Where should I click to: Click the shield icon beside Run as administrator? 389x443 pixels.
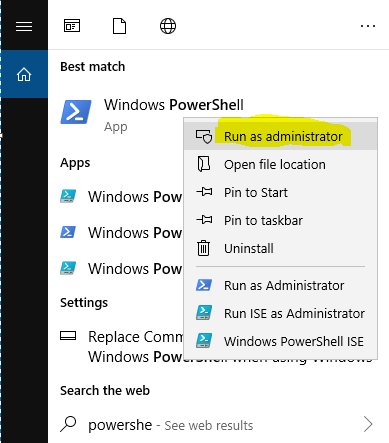click(x=204, y=136)
